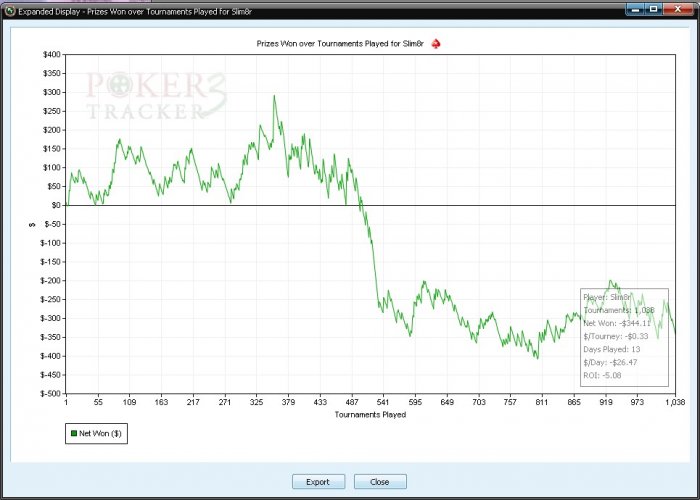The image size is (700, 500).
Task: Click the Net Won ($) legend label
Action: (100, 433)
